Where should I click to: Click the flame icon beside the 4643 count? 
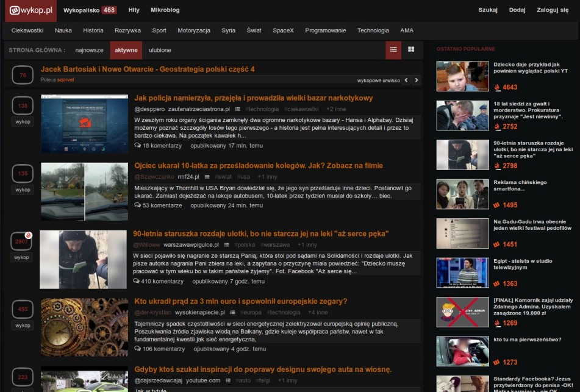click(496, 86)
